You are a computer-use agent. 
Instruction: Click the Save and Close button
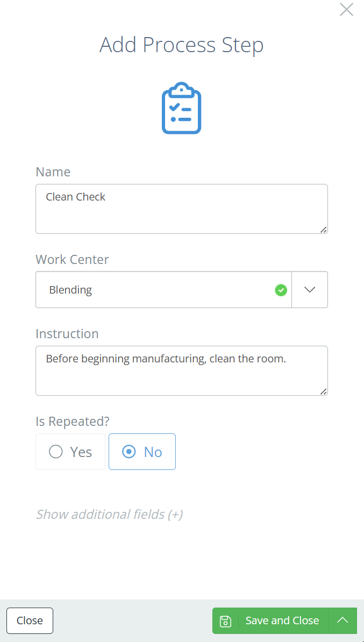click(270, 620)
